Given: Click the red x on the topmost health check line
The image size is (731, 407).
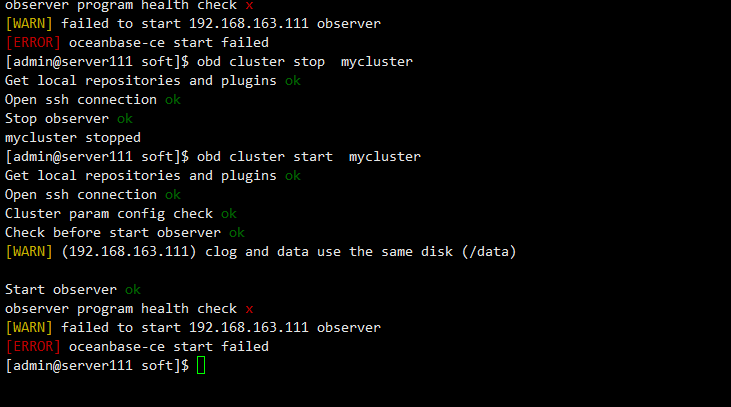Looking at the screenshot, I should tap(249, 5).
